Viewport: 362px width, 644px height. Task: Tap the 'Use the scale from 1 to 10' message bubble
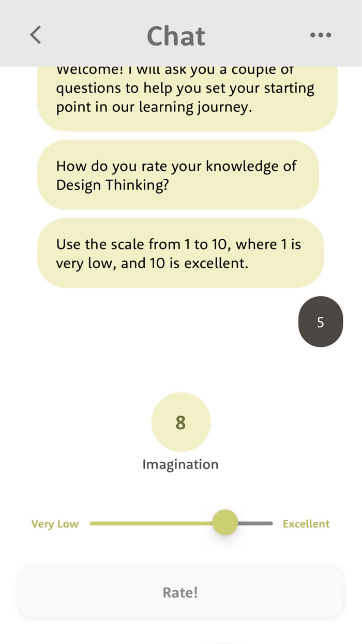click(x=180, y=253)
